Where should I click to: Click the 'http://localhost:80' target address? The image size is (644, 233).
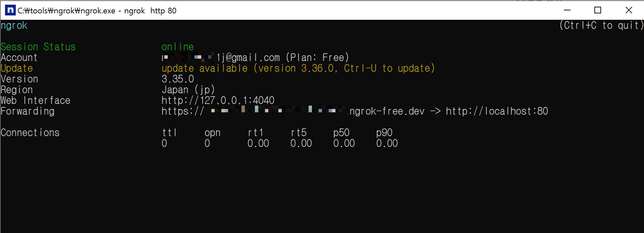click(497, 111)
